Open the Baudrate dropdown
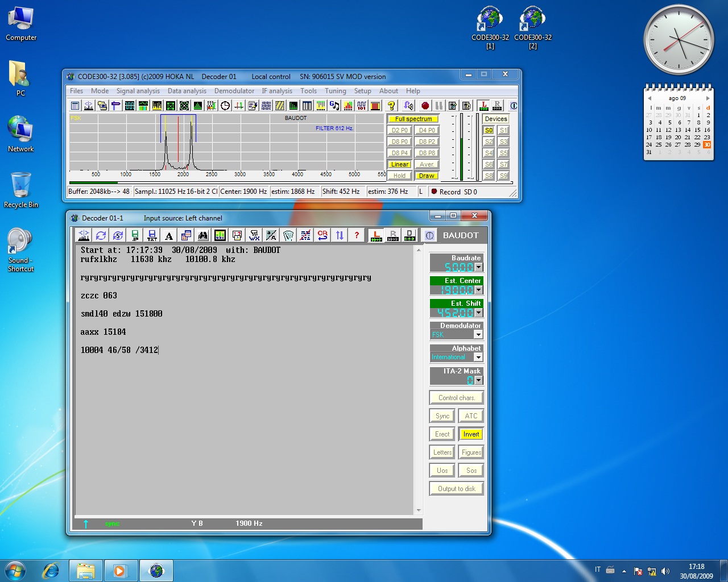 click(x=478, y=267)
